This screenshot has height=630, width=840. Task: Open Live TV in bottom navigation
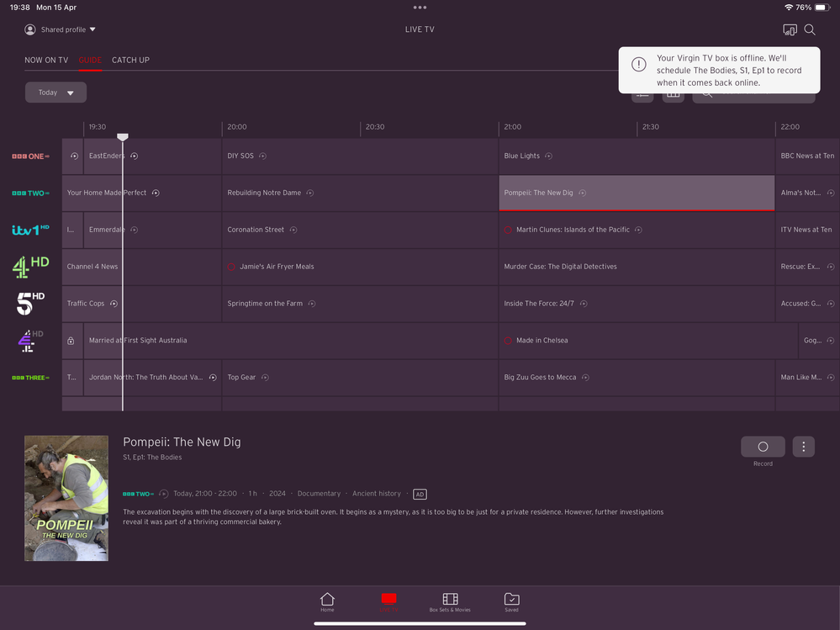[x=389, y=602]
